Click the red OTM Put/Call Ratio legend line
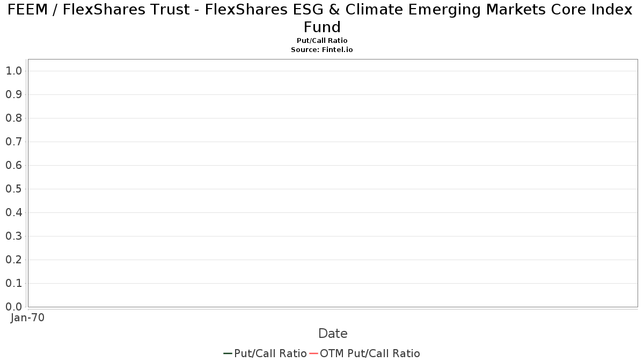 click(x=313, y=353)
